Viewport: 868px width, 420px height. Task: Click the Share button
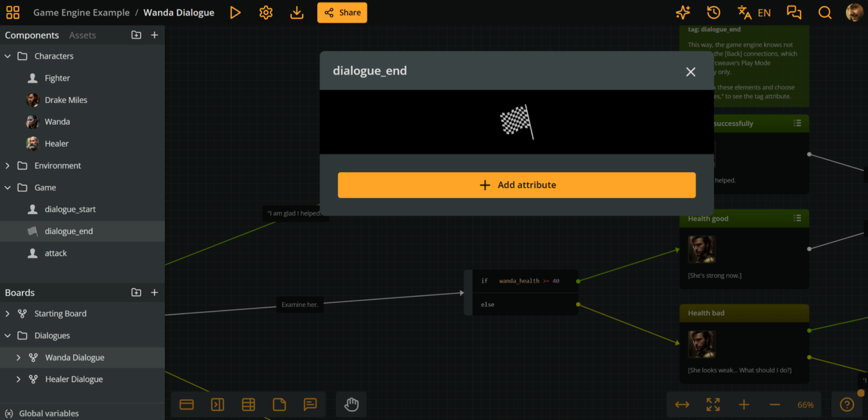342,13
